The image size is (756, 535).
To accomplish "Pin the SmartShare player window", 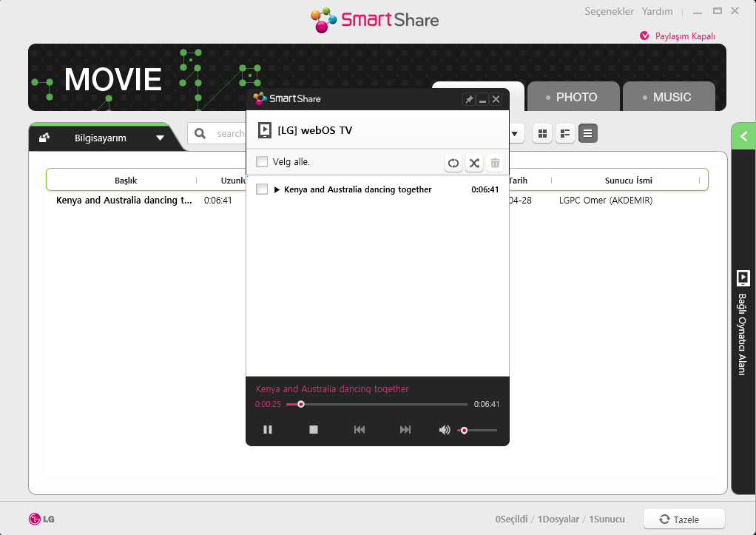I will click(x=469, y=99).
